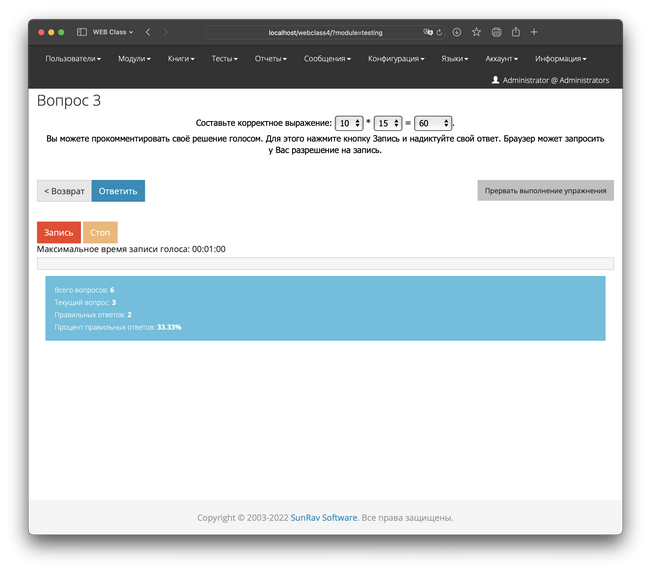This screenshot has height=572, width=651.
Task: Reload the page with refresh icon
Action: (x=439, y=32)
